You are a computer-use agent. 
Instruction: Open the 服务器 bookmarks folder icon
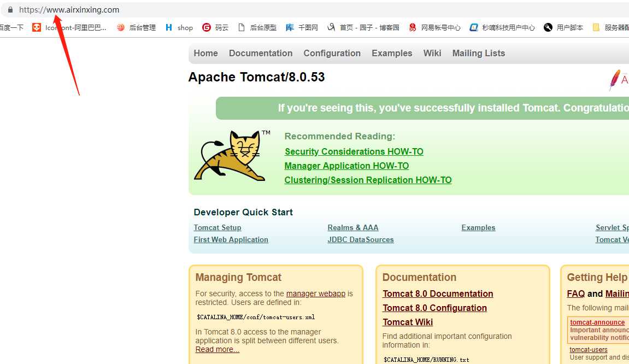pyautogui.click(x=596, y=27)
